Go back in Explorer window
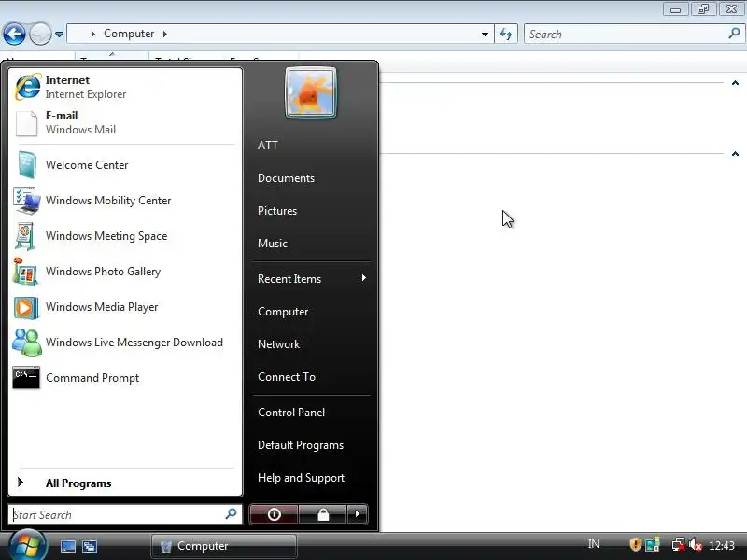This screenshot has height=560, width=747. point(14,35)
